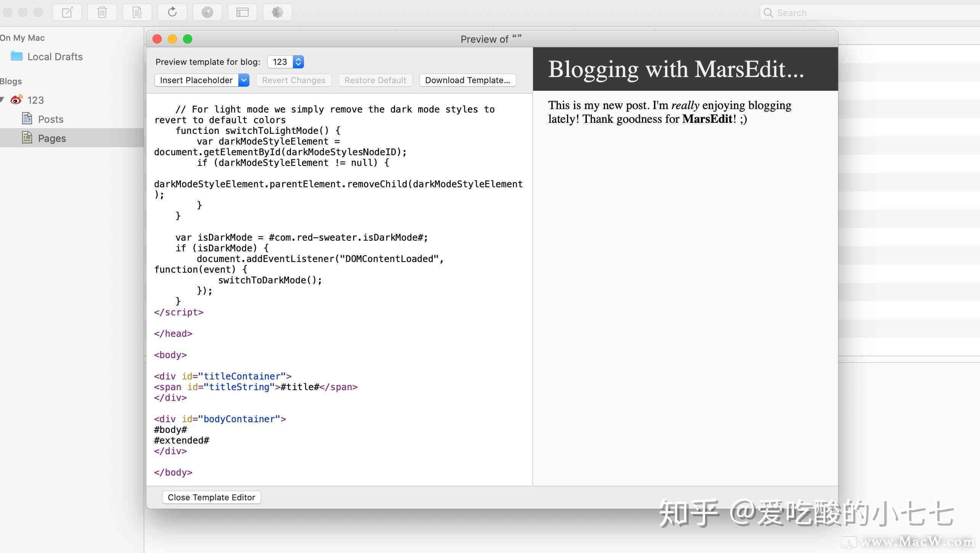The width and height of the screenshot is (980, 553).
Task: Click the "On My Mac" sidebar header
Action: coord(22,38)
